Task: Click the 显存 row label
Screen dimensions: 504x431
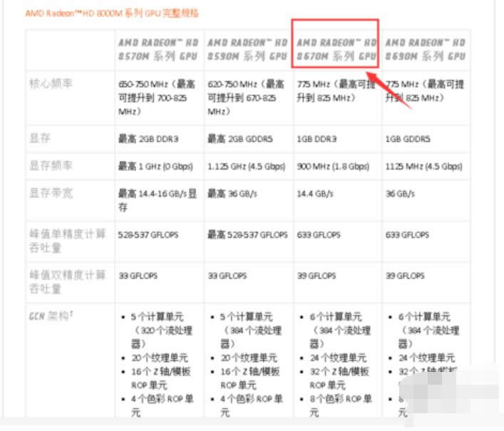Action: [x=40, y=138]
